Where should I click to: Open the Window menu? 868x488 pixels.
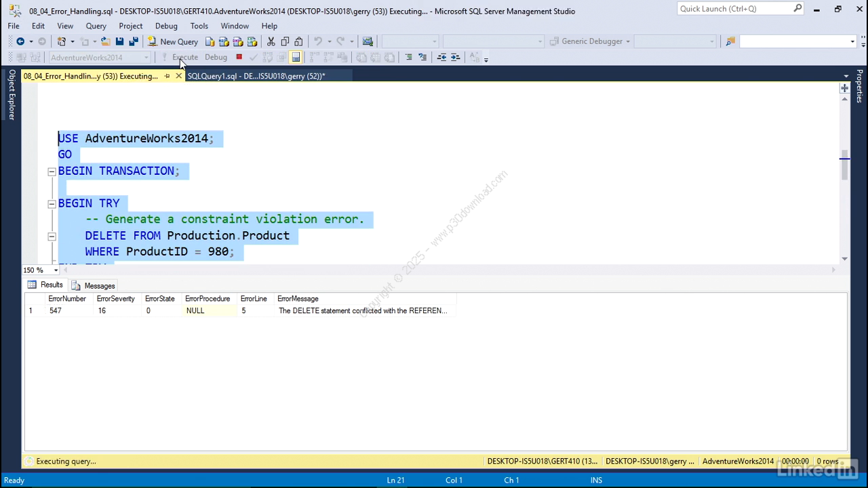pyautogui.click(x=235, y=26)
